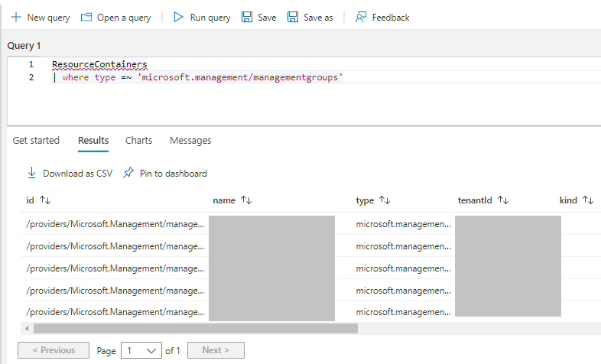Click the Save as icon
Viewport: 601px width, 364px height.
coord(293,17)
